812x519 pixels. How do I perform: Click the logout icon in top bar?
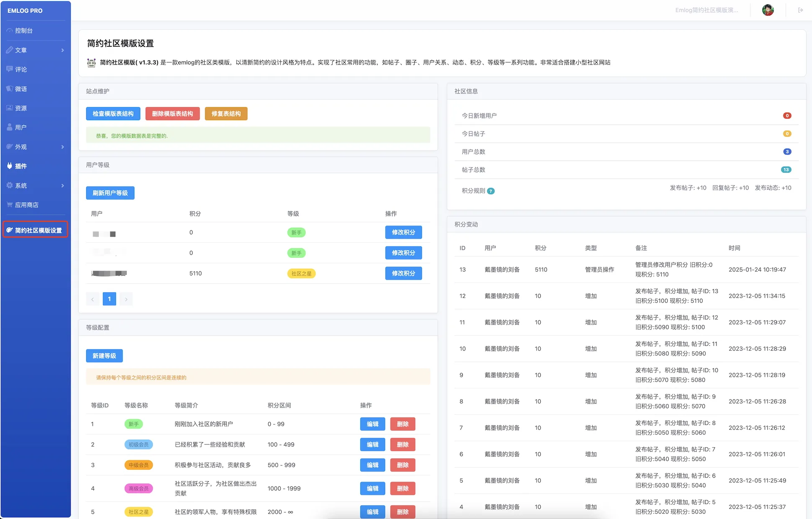(800, 10)
